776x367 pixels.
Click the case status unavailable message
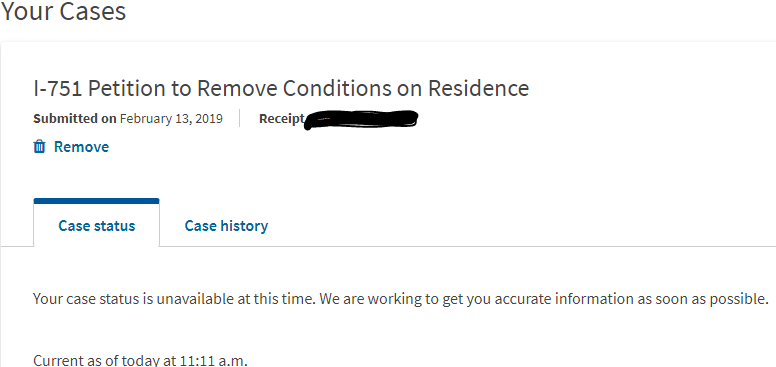pos(401,299)
